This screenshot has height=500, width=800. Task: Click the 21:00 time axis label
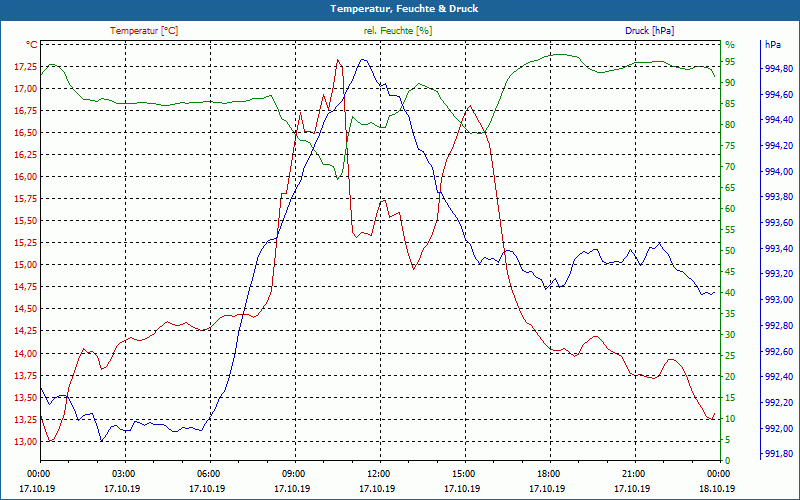coord(633,474)
